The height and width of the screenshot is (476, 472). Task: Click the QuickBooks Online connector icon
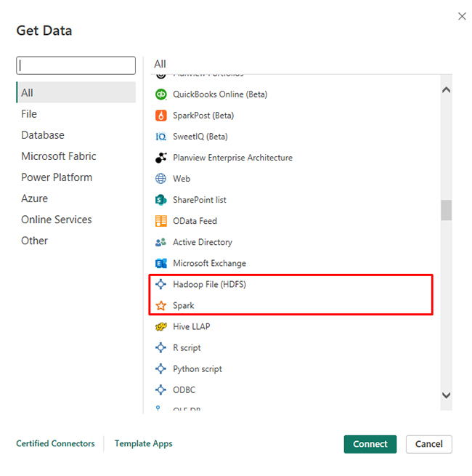160,94
